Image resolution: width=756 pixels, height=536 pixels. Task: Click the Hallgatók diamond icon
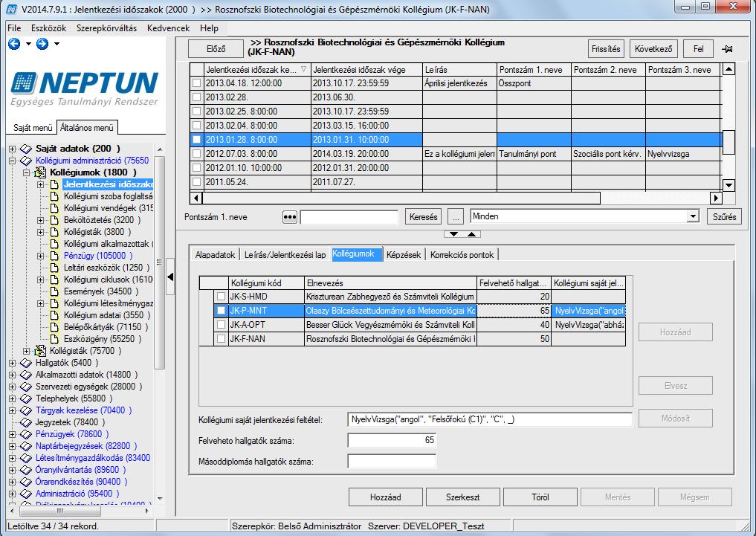pyautogui.click(x=26, y=363)
